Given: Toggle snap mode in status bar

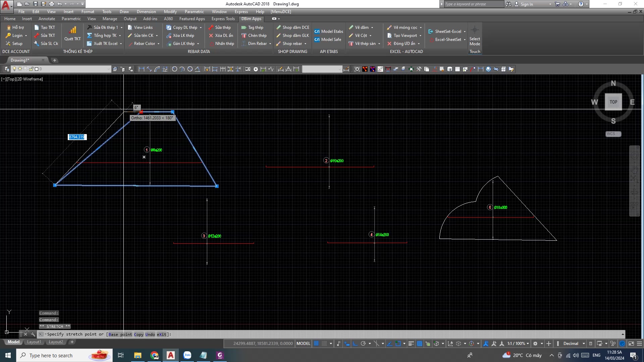Looking at the screenshot, I should 324,344.
